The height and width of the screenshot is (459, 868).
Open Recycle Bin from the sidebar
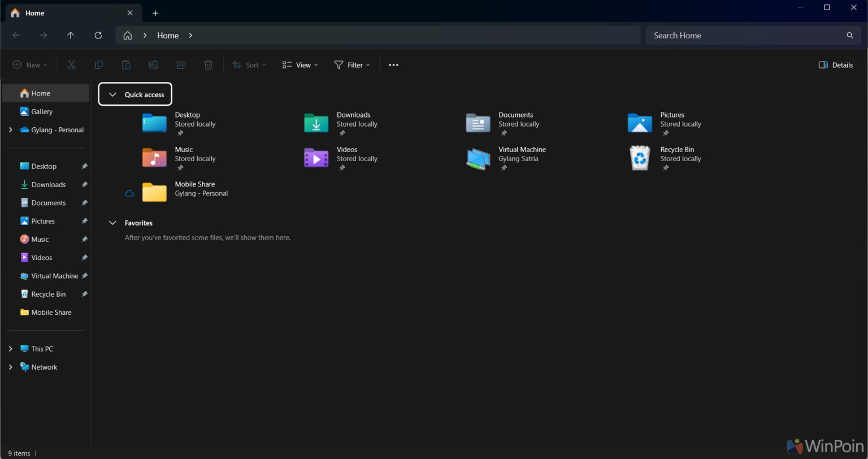[x=49, y=294]
